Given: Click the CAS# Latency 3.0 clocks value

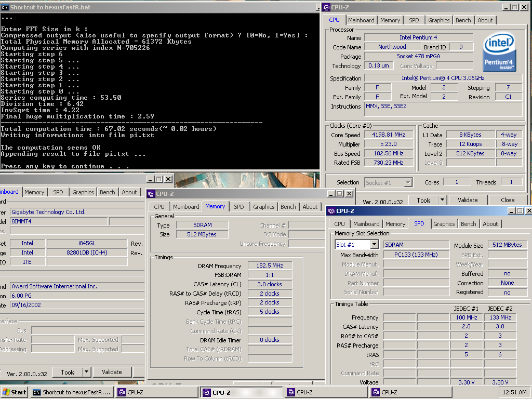Looking at the screenshot, I should click(x=270, y=284).
